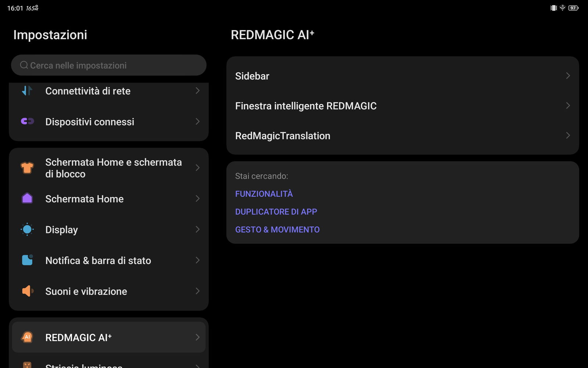The width and height of the screenshot is (588, 368).
Task: Tap the orange Suoni e vibrazione speaker icon
Action: (27, 291)
